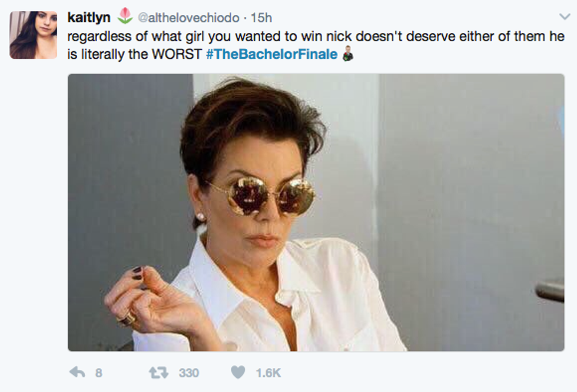Expand the tweet options chevron

[x=564, y=16]
